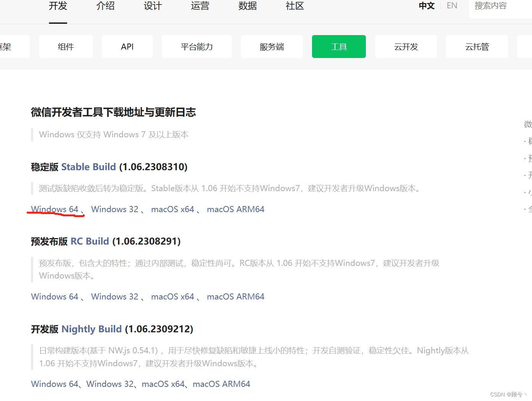Download RC Build macOS ARM64

pos(236,297)
